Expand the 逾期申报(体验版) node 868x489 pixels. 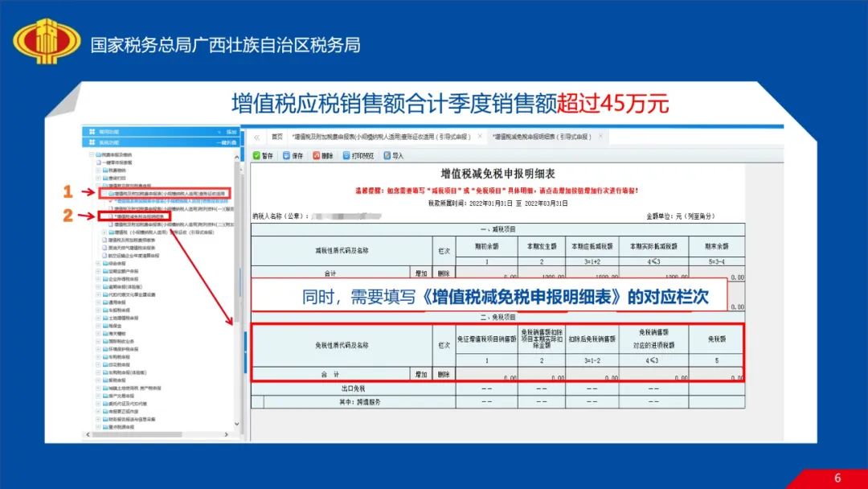(98, 287)
